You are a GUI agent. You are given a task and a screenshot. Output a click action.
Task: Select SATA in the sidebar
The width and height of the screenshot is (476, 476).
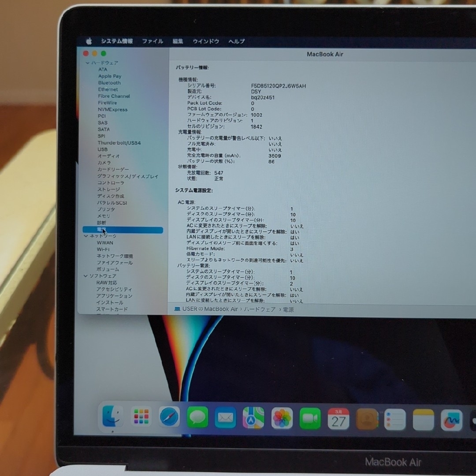coord(104,130)
